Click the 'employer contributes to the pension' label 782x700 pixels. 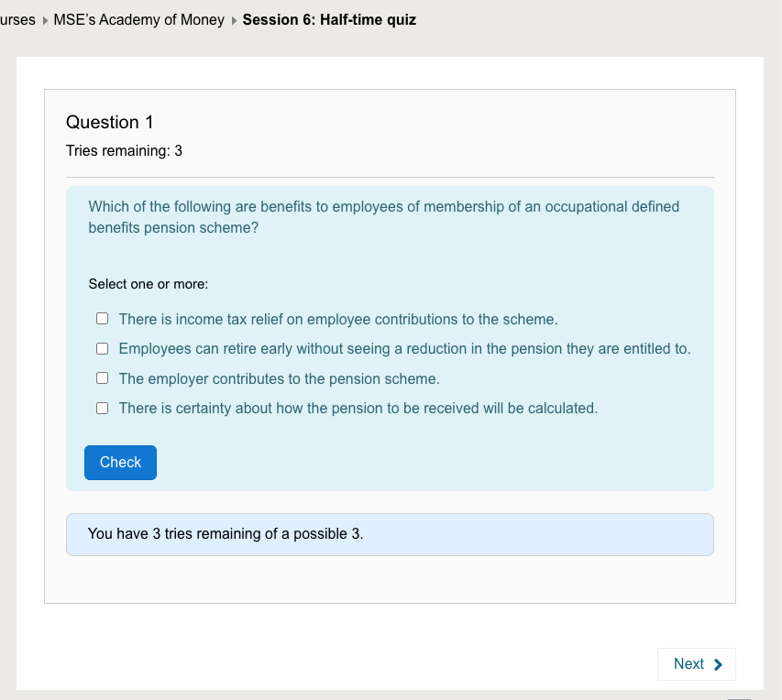[x=279, y=379]
